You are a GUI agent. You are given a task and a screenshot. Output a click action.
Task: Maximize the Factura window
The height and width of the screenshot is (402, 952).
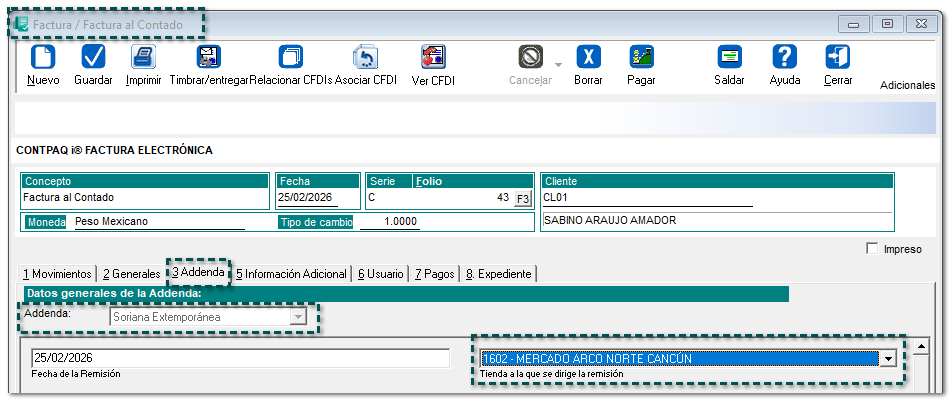click(x=888, y=24)
